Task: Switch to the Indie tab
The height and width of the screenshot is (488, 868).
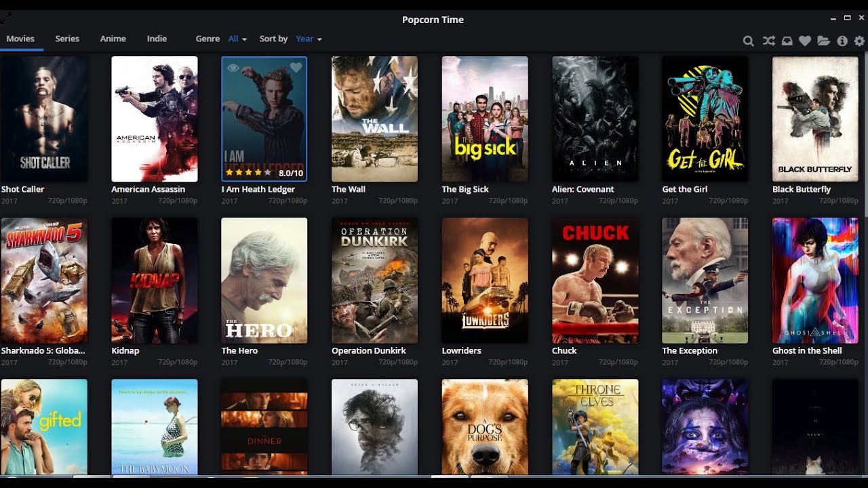Action: 157,39
